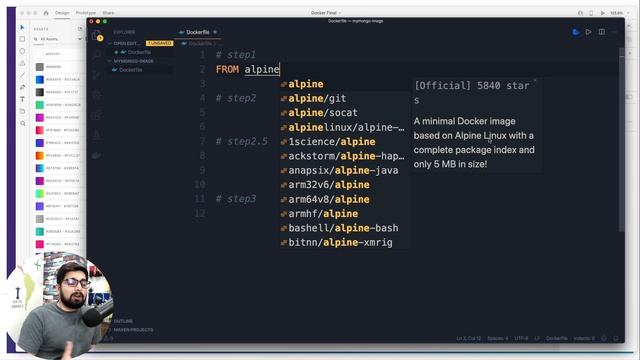This screenshot has width=640, height=360.
Task: Choose the 'alpine/socat' suggestion
Action: tap(345, 113)
